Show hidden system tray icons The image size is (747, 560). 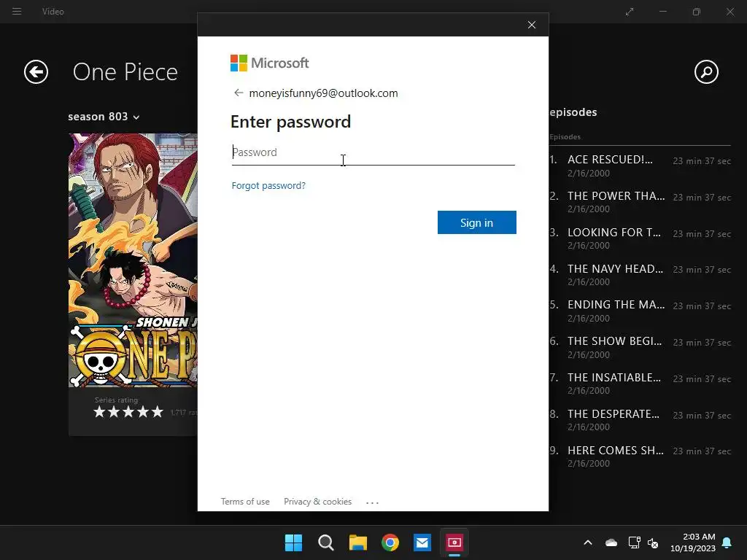point(588,542)
